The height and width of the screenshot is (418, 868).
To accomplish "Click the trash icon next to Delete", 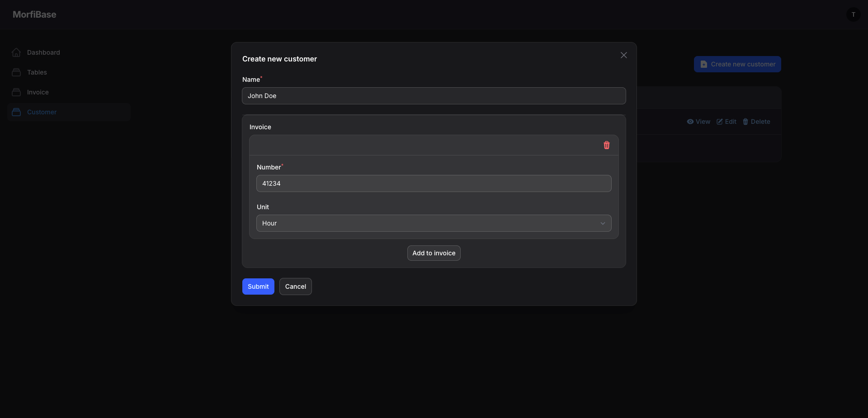I will [x=745, y=122].
